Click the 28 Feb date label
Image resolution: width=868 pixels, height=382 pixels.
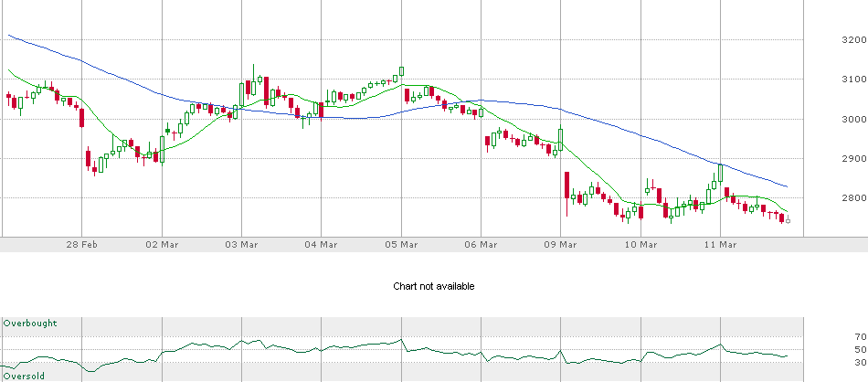[x=82, y=245]
